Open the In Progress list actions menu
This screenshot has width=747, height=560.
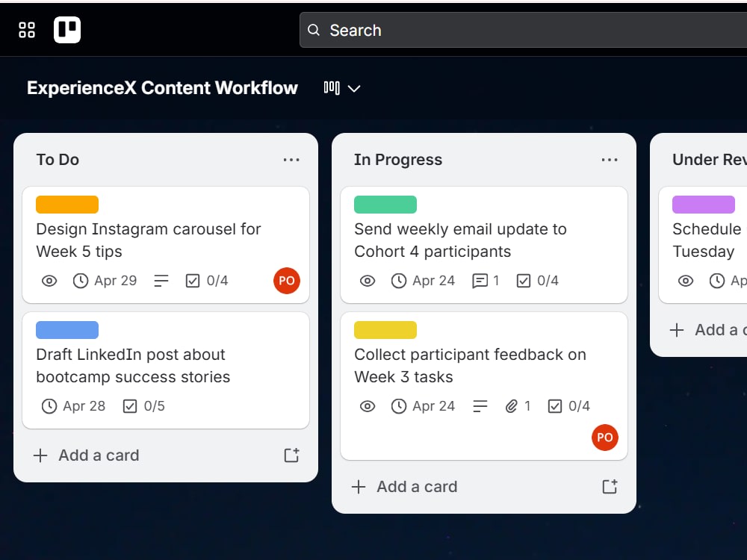610,160
